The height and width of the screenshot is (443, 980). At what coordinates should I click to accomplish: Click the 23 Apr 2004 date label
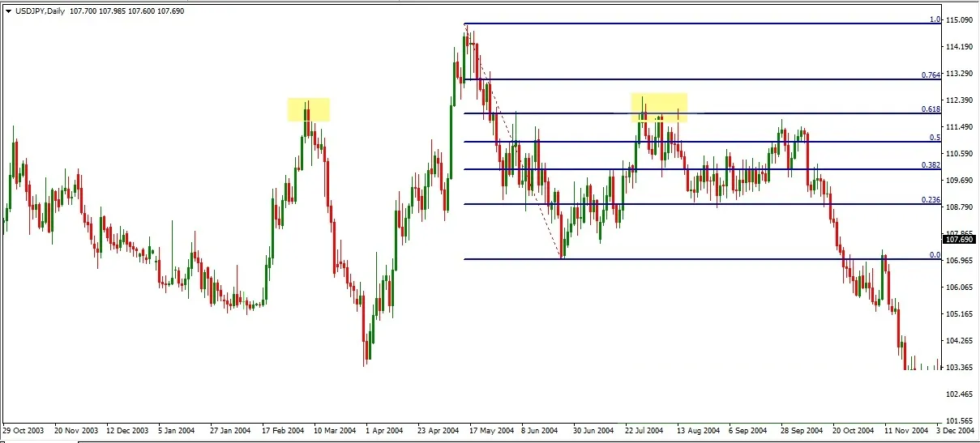point(438,431)
